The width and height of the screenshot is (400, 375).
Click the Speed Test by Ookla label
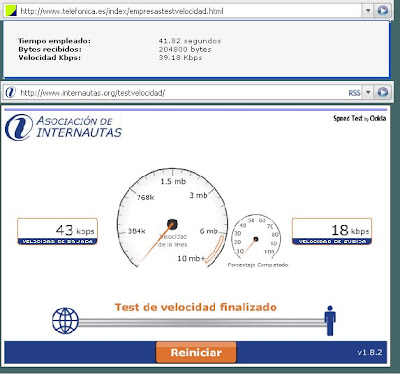tap(360, 118)
